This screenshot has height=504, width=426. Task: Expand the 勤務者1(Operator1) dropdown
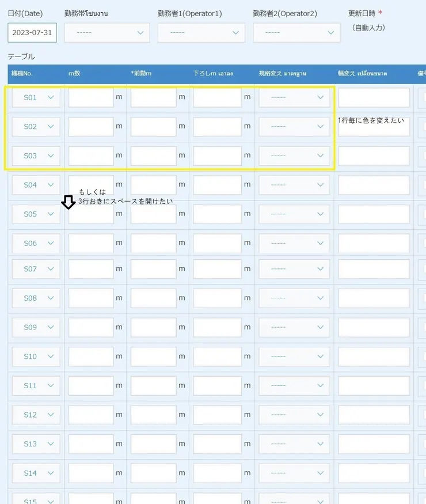point(201,33)
